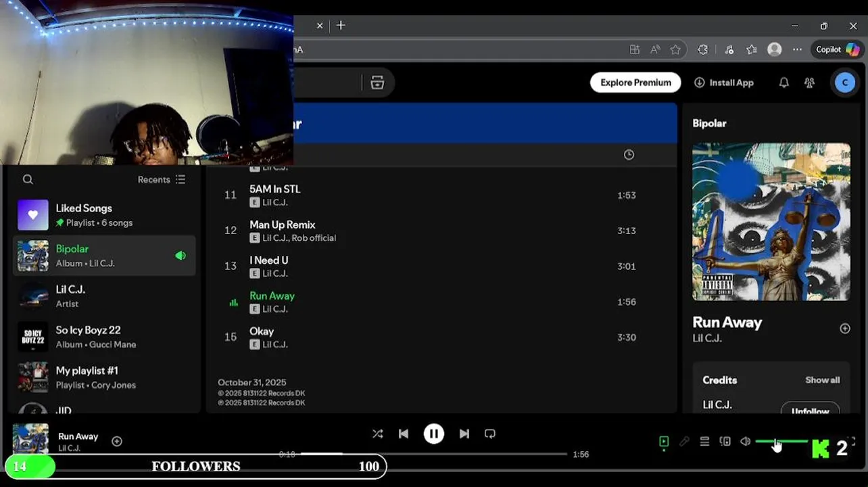Toggle the Now Playing view
This screenshot has width=868, height=487.
pos(664,441)
